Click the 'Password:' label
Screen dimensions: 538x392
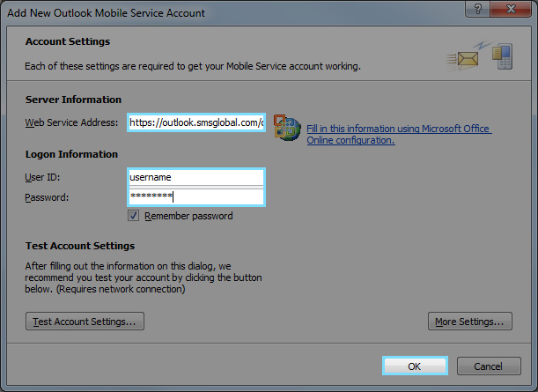coord(47,196)
